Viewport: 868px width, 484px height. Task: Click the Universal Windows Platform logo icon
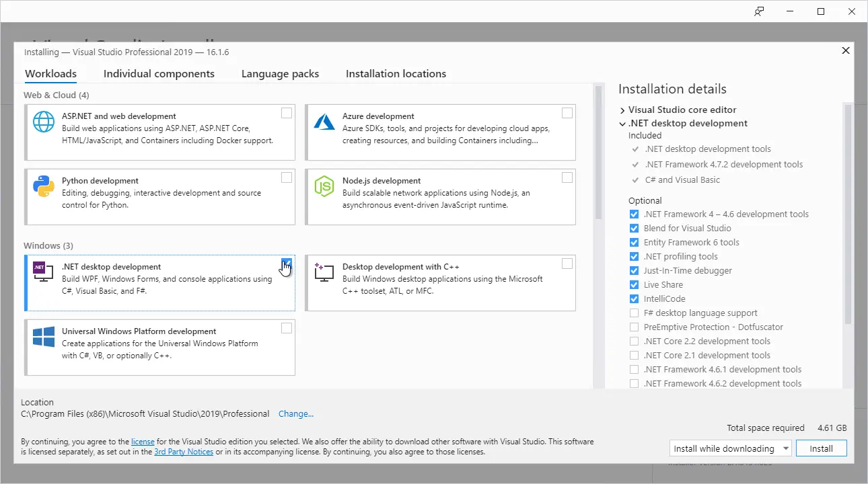[44, 336]
